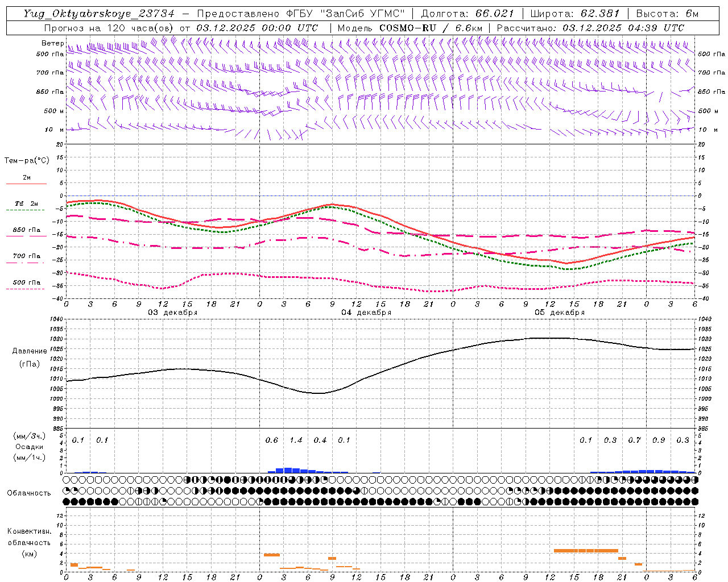Click the Прогноз на 120 часа(ов) text

[x=109, y=28]
